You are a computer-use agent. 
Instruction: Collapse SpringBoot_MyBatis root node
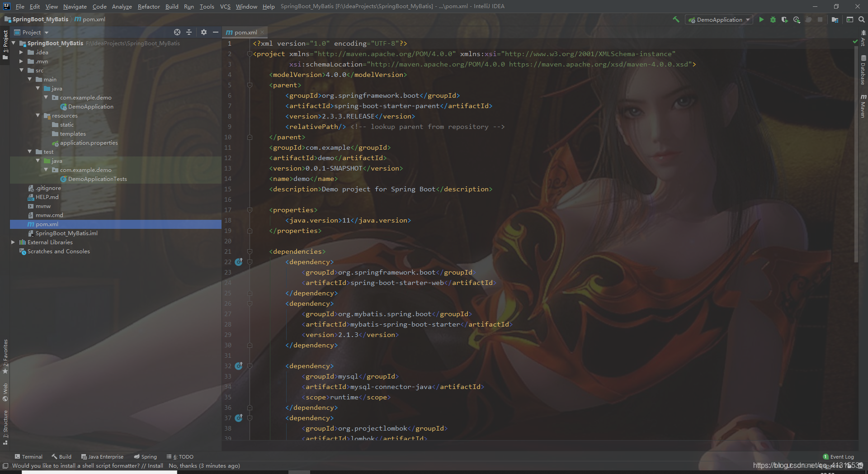[14, 43]
